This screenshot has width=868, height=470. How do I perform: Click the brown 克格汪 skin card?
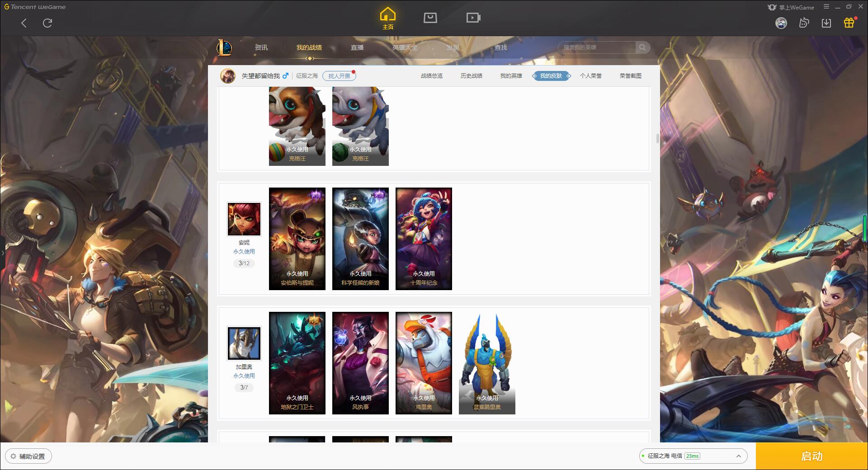pos(297,126)
